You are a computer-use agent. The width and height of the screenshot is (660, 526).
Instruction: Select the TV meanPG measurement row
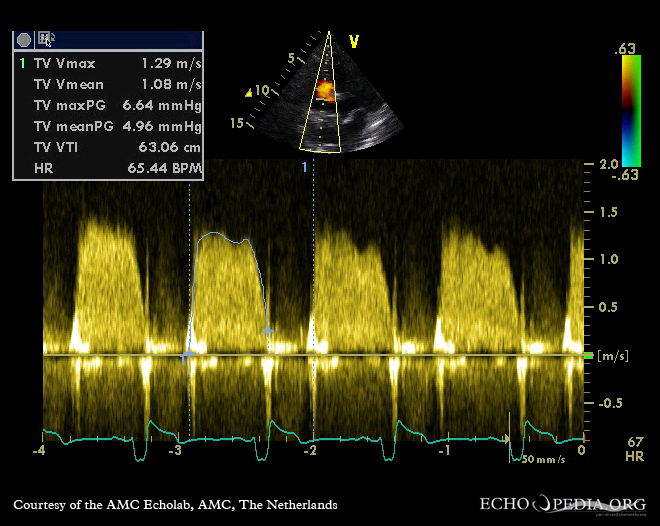click(x=108, y=127)
